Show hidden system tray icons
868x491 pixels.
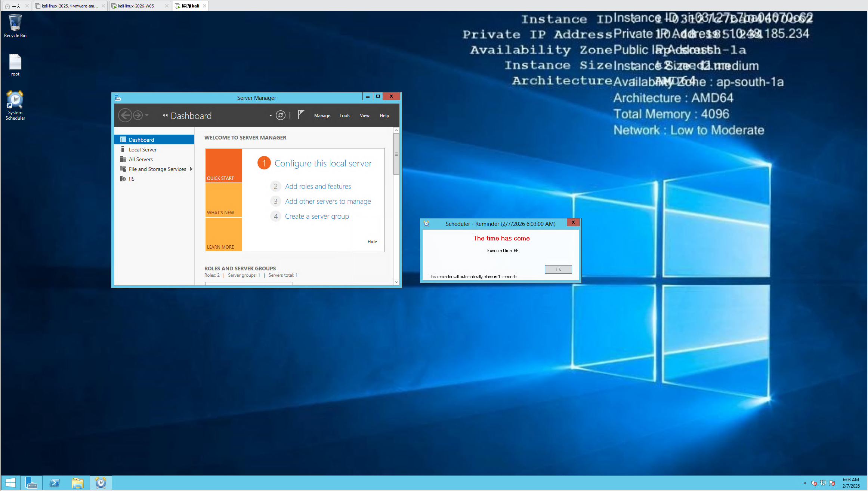pyautogui.click(x=805, y=483)
